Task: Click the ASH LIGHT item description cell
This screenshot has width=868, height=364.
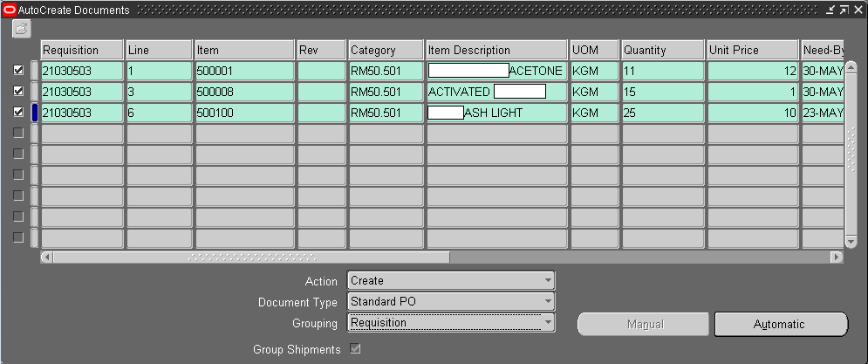Action: [496, 113]
